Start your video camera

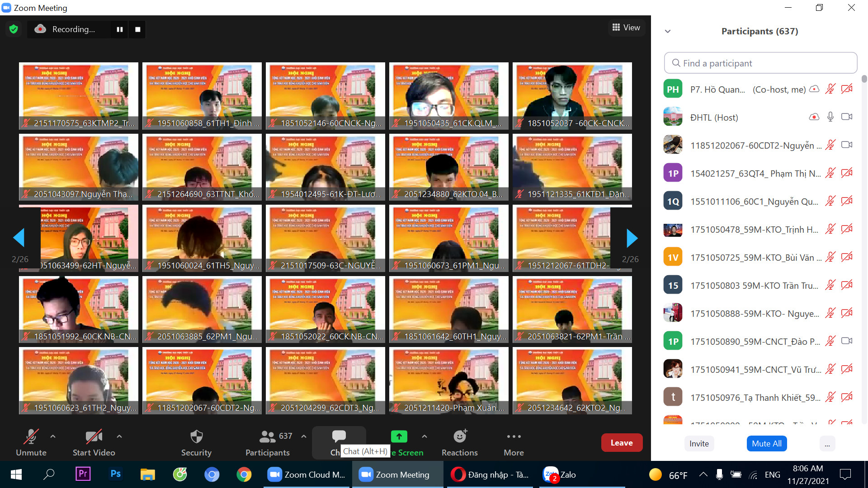pyautogui.click(x=94, y=442)
